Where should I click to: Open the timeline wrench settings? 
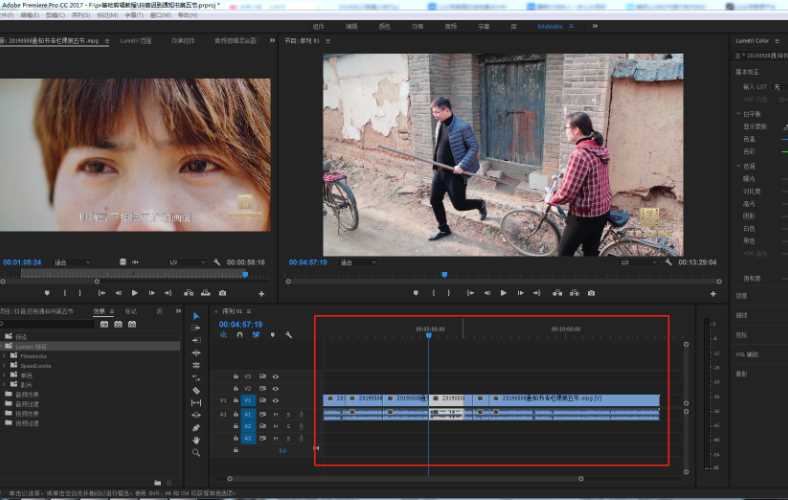pyautogui.click(x=288, y=335)
